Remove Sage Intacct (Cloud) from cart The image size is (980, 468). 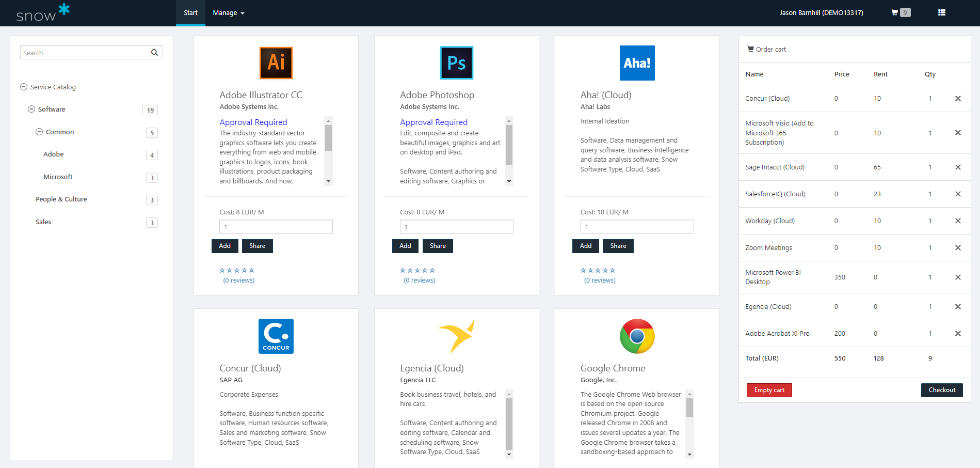(x=958, y=167)
